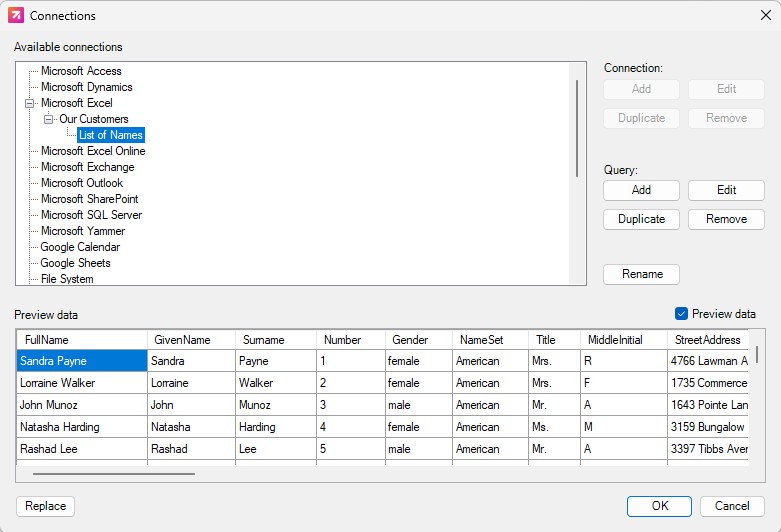The width and height of the screenshot is (781, 532).
Task: Select Google Sheets in the tree
Action: [75, 263]
